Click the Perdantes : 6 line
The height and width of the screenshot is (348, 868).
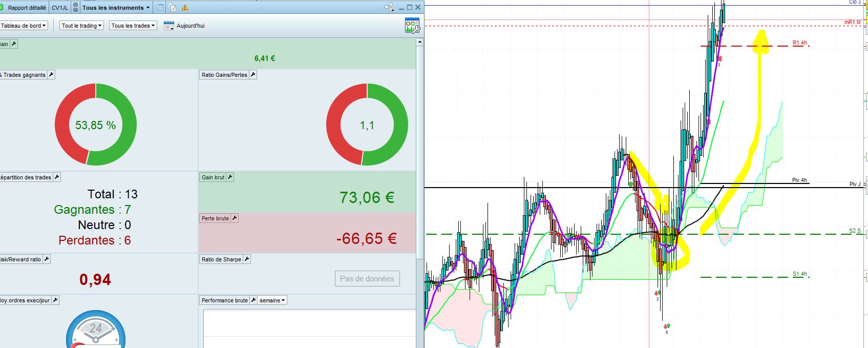tap(95, 240)
